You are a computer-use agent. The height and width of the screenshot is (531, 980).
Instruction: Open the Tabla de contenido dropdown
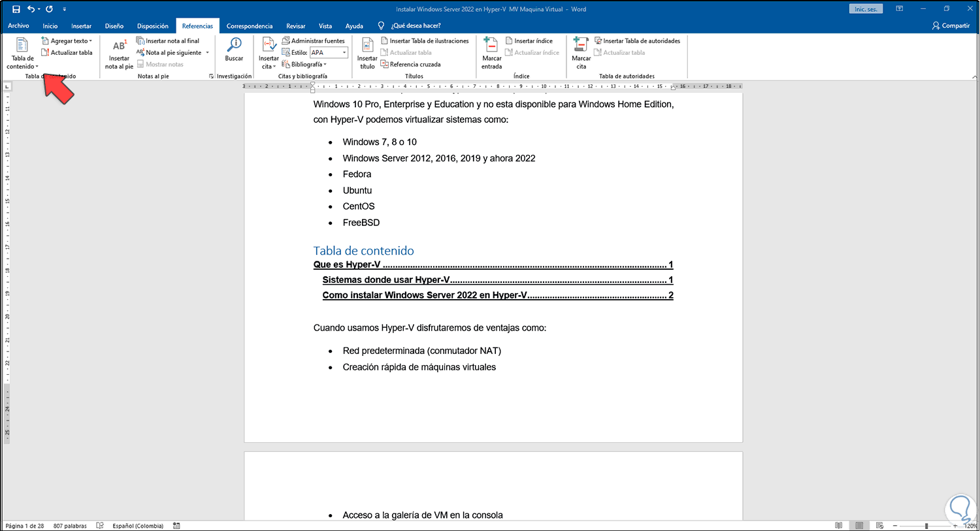pos(23,53)
